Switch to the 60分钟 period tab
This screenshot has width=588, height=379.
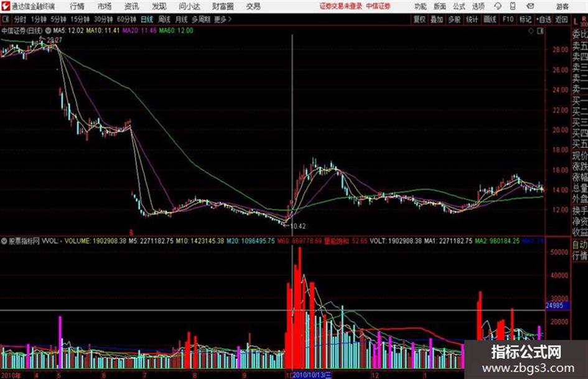coord(127,19)
